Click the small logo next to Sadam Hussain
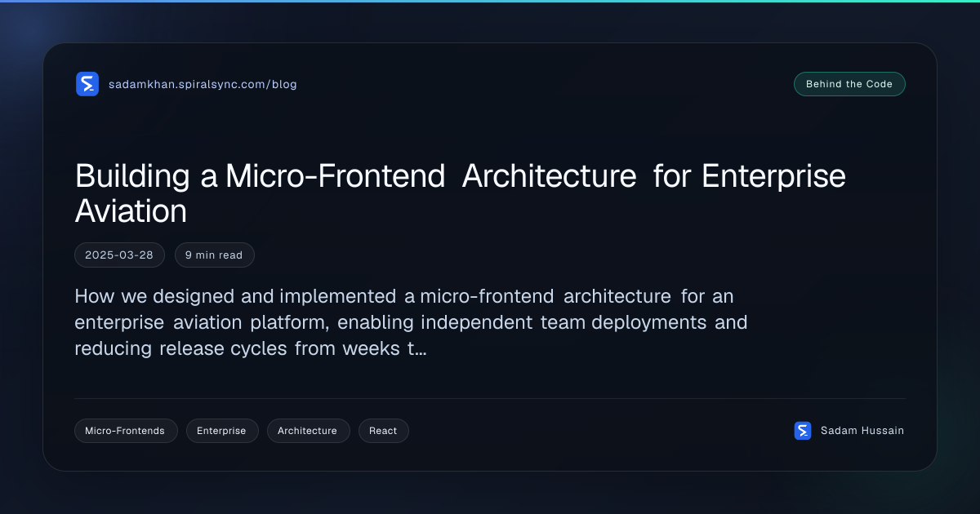The height and width of the screenshot is (514, 980). coord(803,431)
